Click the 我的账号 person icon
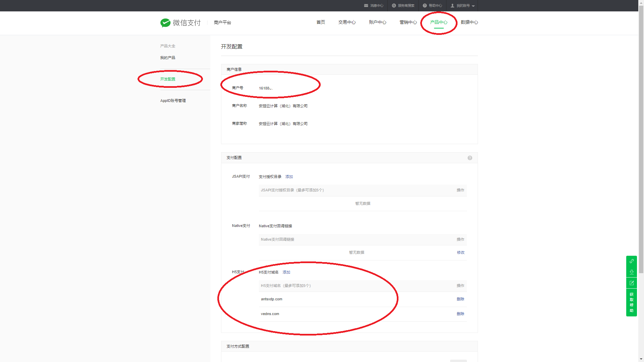644x362 pixels. point(452,6)
